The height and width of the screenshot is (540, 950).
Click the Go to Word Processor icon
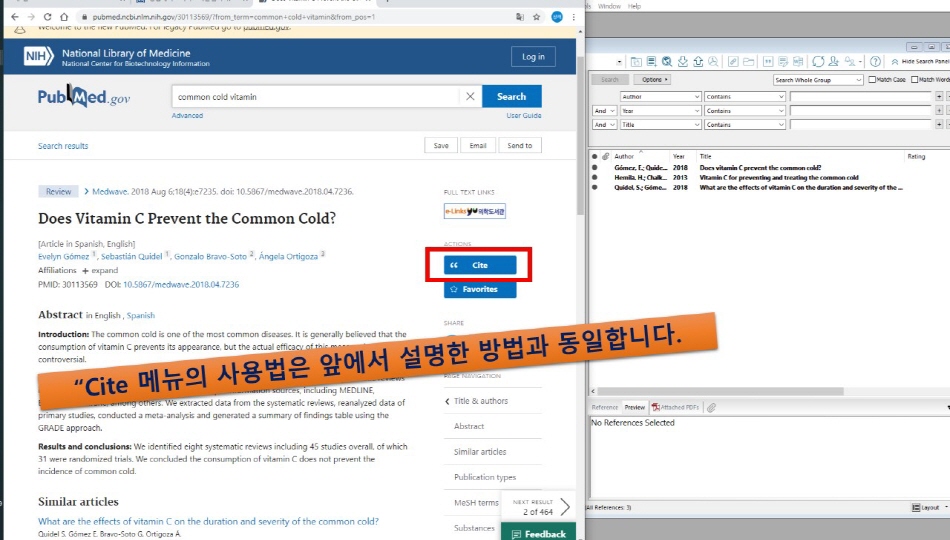coord(798,61)
